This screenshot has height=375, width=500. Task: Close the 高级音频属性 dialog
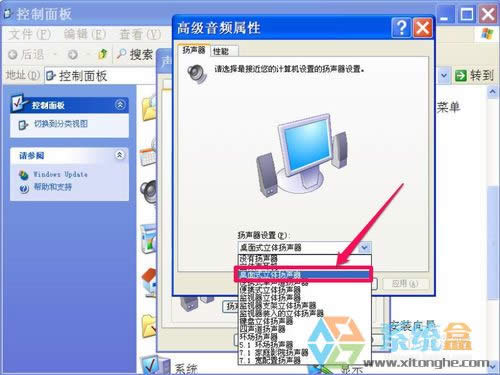(x=423, y=28)
